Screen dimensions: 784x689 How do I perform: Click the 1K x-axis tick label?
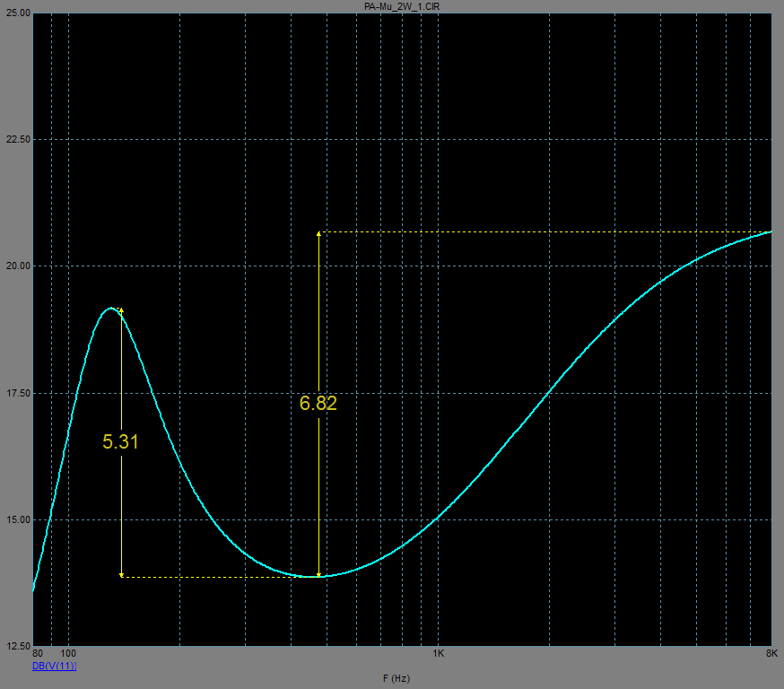pos(438,653)
